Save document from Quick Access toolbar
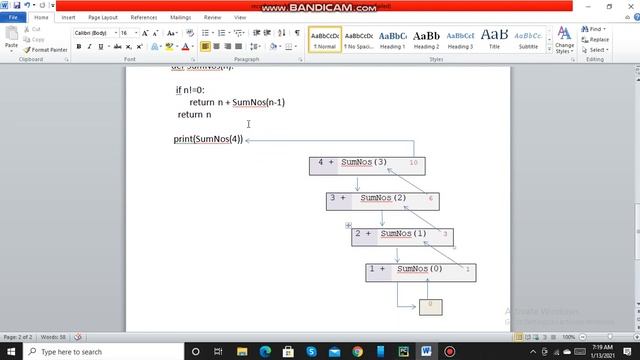This screenshot has height=360, width=640. coord(17,5)
